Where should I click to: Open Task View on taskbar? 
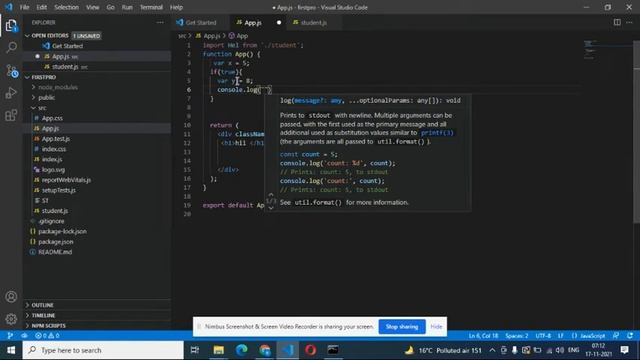(195, 350)
